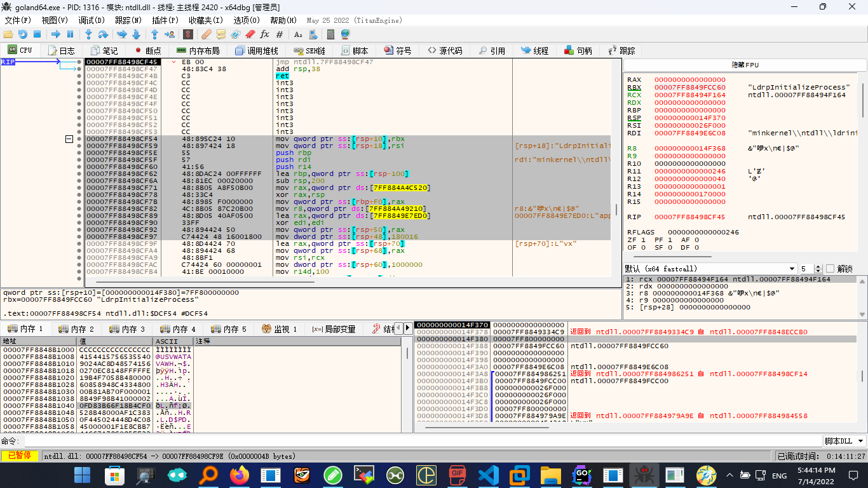Switch to the 内存布局 tab
This screenshot has height=488, width=868.
[x=198, y=50]
